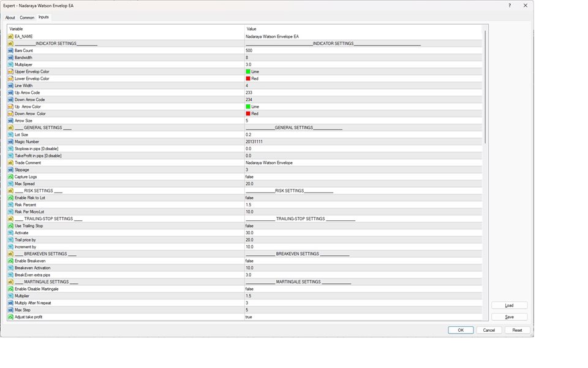Click the Breakeven Activation value 10.0
The width and height of the screenshot is (588, 368).
click(249, 268)
